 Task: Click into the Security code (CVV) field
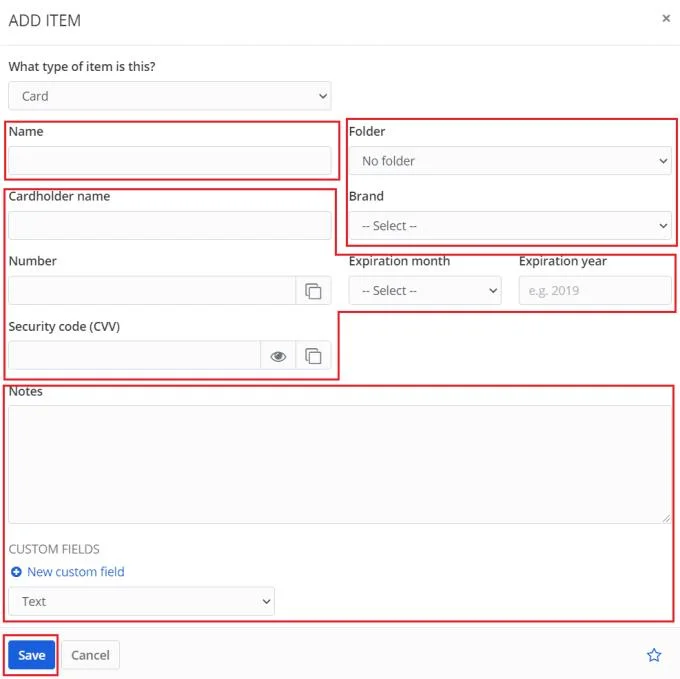point(134,356)
